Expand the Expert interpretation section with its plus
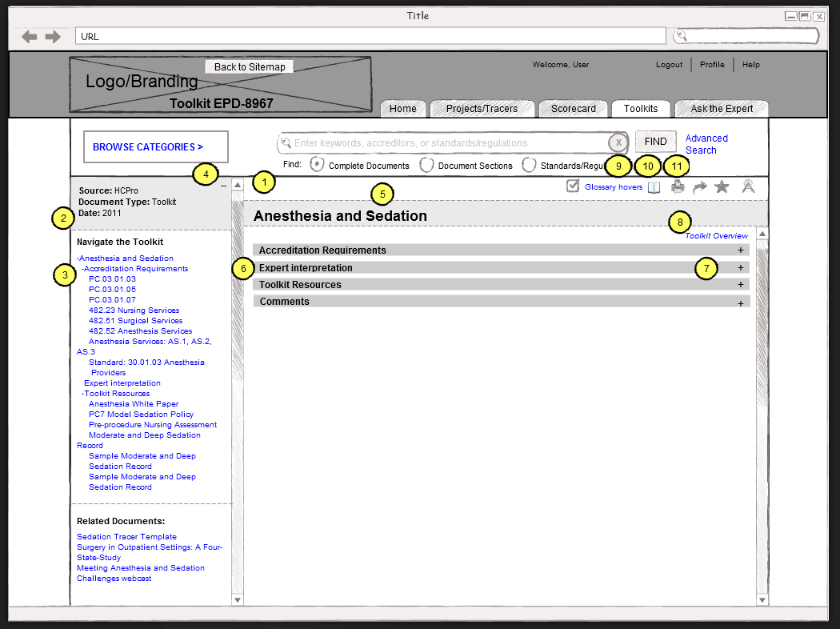Image resolution: width=840 pixels, height=629 pixels. coord(740,268)
